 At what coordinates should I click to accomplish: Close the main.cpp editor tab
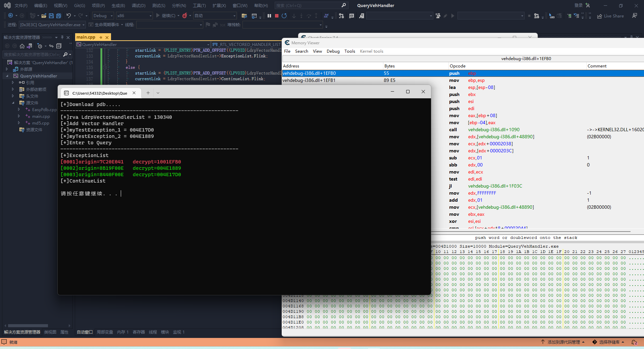click(107, 37)
